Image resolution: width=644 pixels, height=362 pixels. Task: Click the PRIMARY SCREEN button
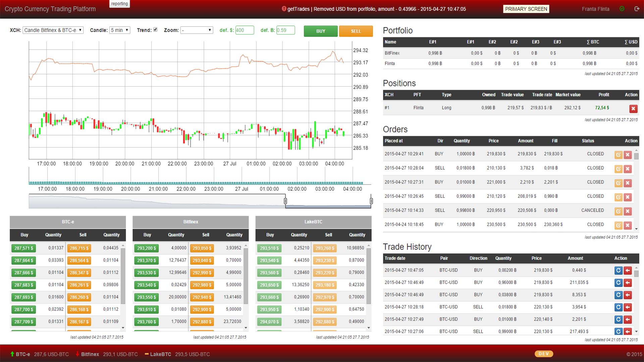click(526, 9)
